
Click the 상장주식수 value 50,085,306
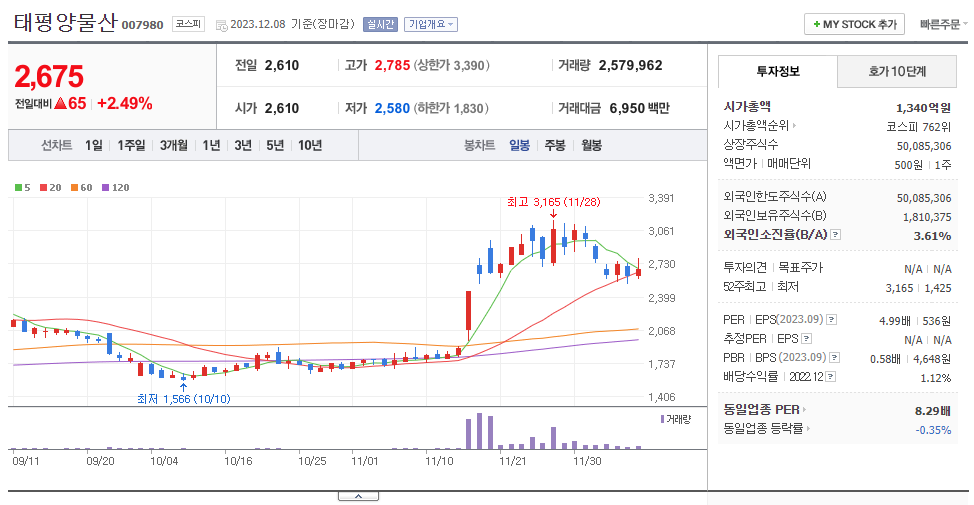click(x=924, y=146)
